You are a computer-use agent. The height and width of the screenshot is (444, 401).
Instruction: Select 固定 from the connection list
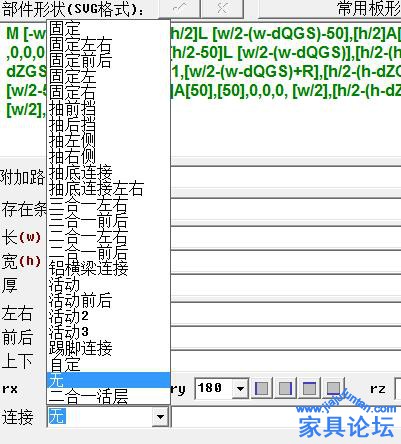(x=108, y=28)
